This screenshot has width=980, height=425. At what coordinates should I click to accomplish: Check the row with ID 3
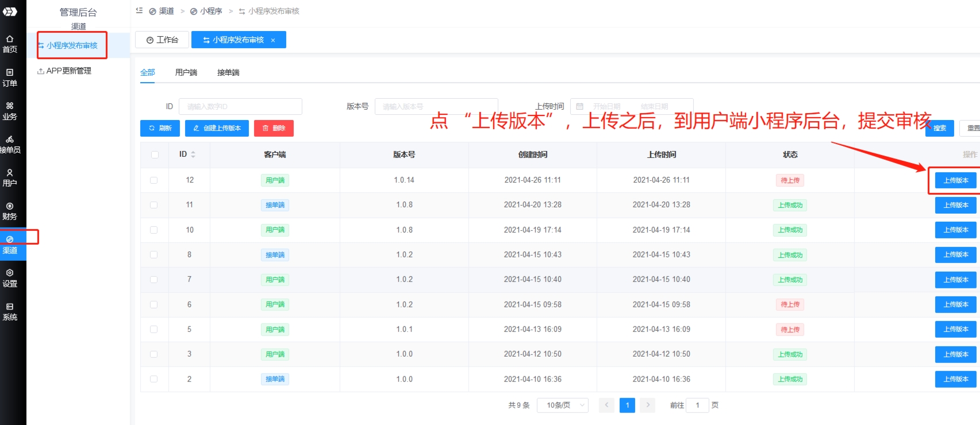coord(154,354)
